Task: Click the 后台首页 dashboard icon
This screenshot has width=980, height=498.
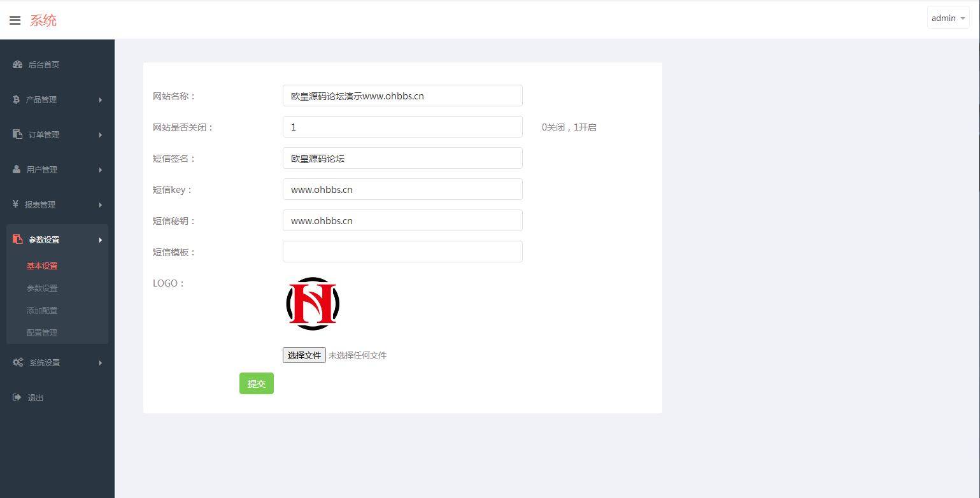Action: (x=17, y=64)
